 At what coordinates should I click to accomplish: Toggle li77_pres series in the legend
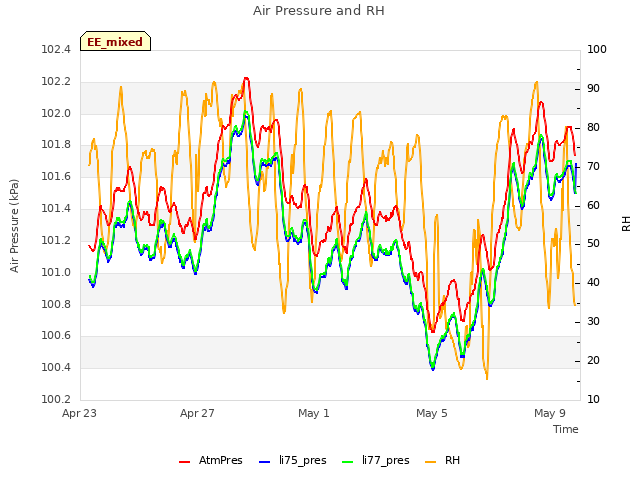376,460
